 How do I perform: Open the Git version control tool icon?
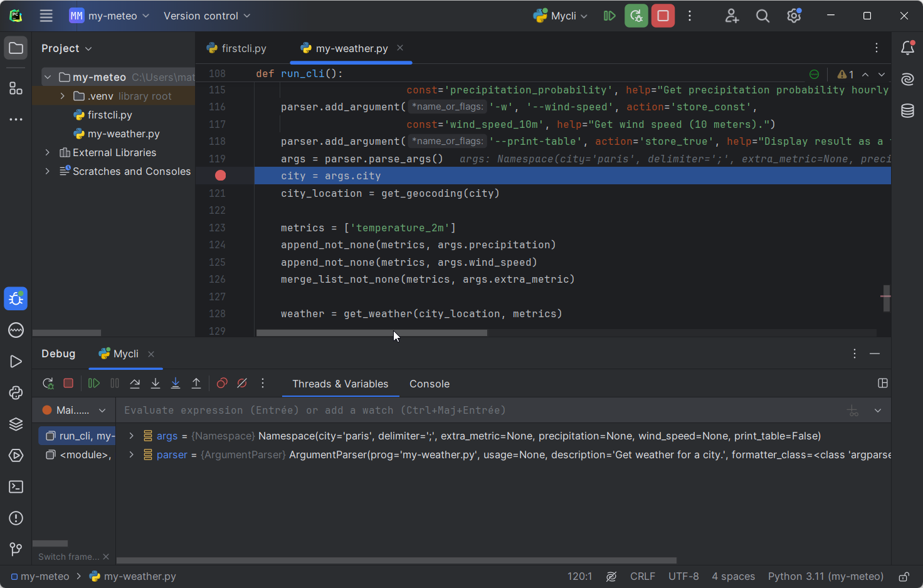[x=16, y=550]
